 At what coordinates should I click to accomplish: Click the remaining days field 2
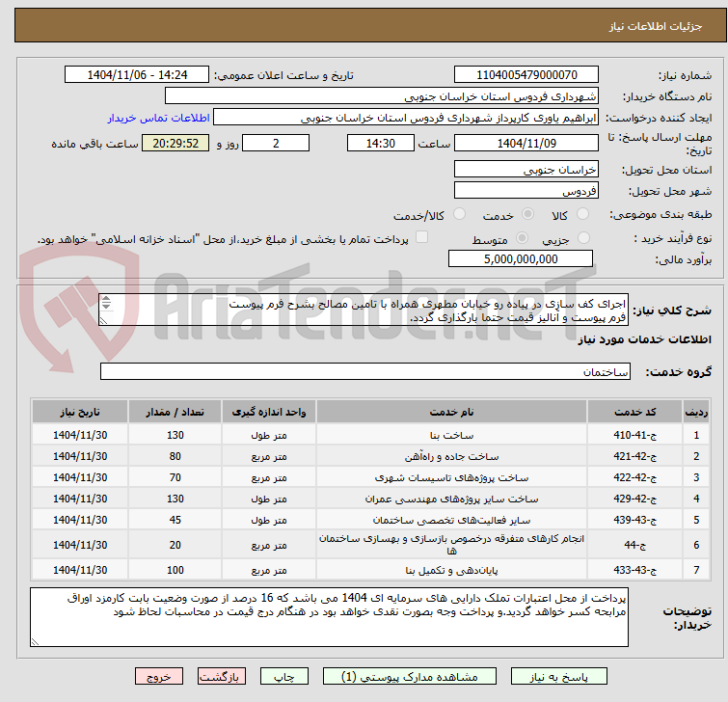click(276, 143)
